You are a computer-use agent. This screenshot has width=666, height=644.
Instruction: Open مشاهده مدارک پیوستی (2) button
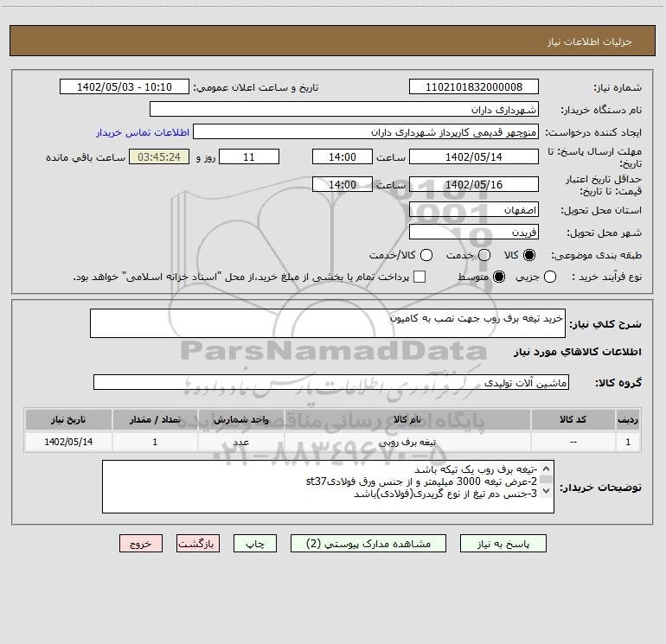coord(368,544)
